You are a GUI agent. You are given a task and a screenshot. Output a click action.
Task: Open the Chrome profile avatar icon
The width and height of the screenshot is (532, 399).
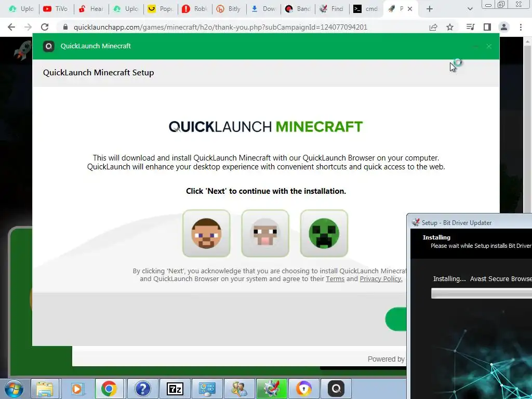(504, 27)
